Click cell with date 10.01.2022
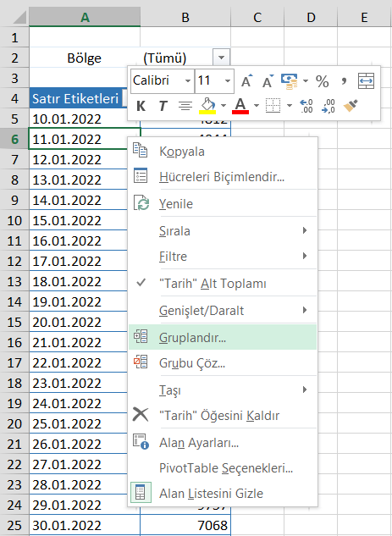The height and width of the screenshot is (536, 392). pos(78,119)
